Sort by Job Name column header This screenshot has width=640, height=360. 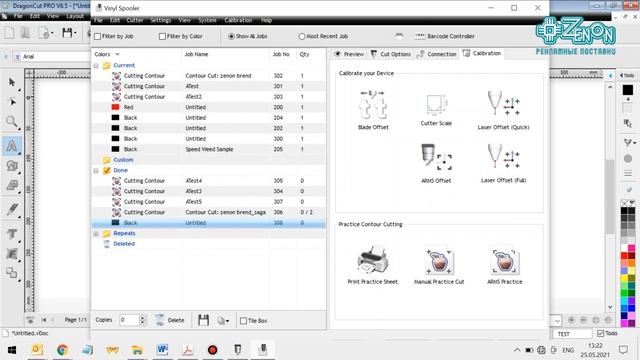tap(196, 54)
